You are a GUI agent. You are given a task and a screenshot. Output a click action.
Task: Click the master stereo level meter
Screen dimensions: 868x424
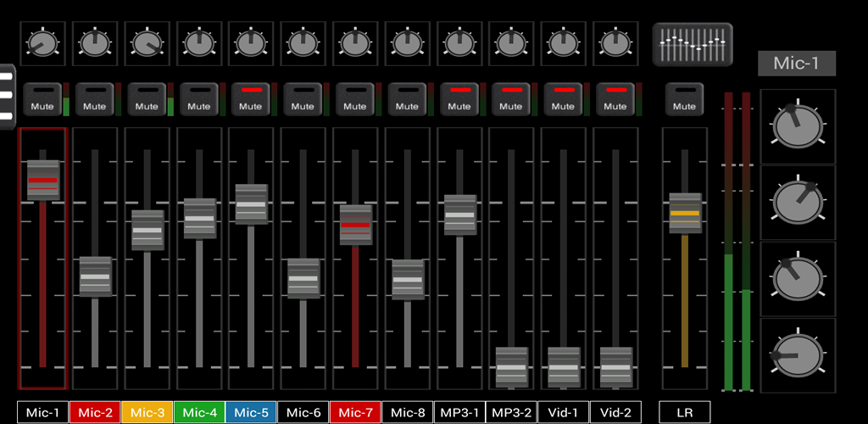click(737, 242)
